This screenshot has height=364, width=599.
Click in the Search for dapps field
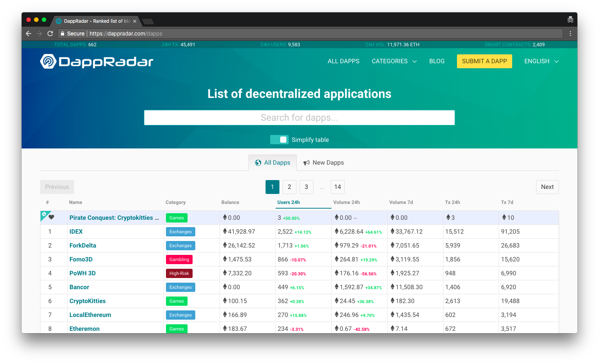point(299,118)
